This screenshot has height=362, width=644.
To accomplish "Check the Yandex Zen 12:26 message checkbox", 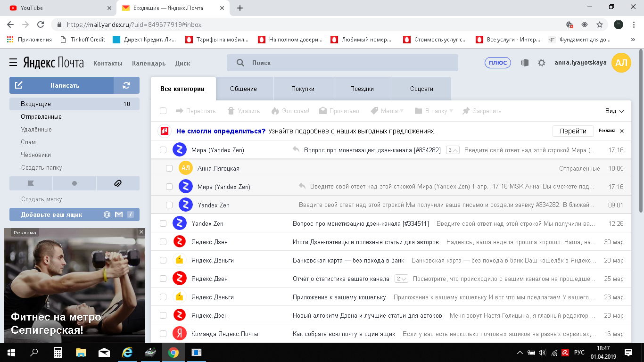I will [163, 223].
